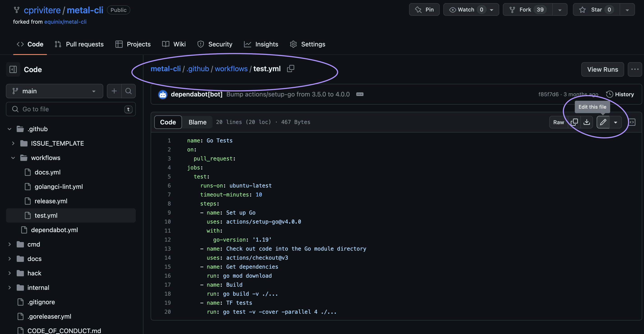Open the repository Settings tab

coord(308,44)
